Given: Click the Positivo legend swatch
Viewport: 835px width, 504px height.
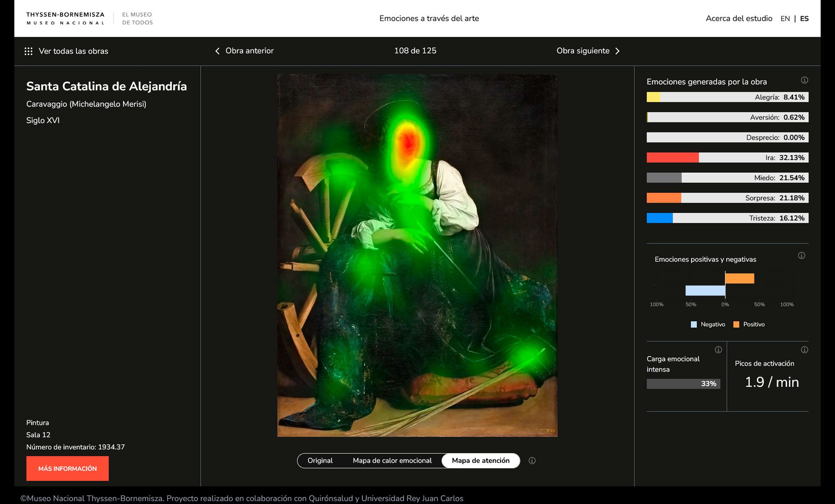Looking at the screenshot, I should [x=736, y=324].
